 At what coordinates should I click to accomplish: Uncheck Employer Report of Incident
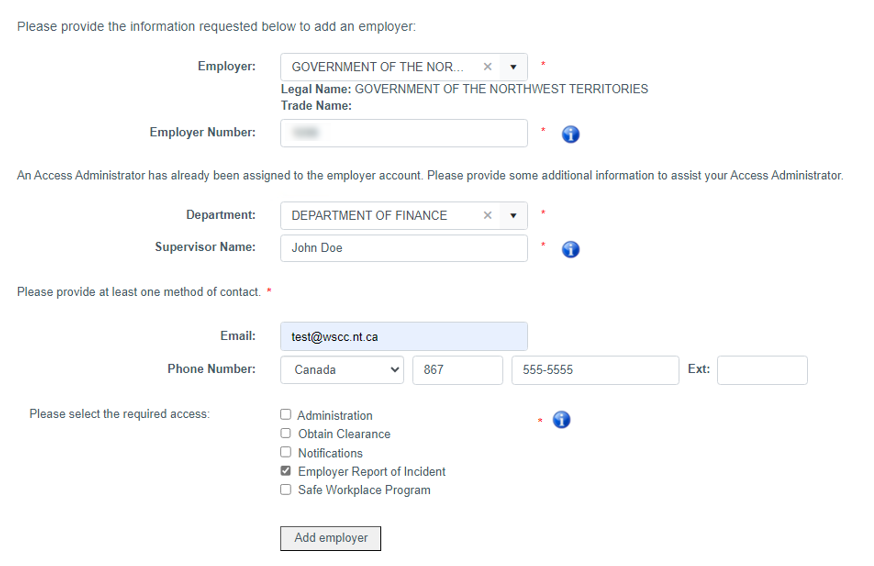(x=285, y=471)
